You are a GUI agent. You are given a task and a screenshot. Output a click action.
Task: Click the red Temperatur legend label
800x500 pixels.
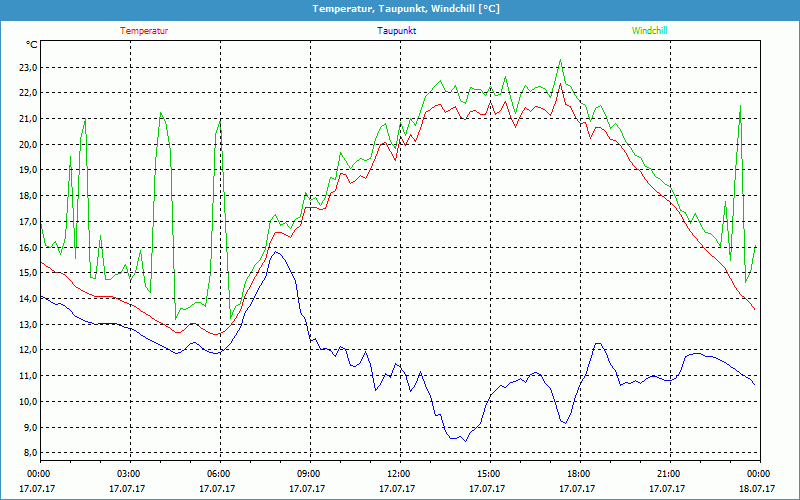pos(144,31)
